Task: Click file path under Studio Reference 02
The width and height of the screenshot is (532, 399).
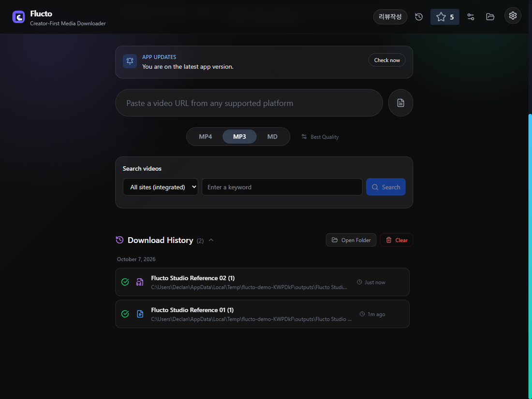Action: (249, 287)
